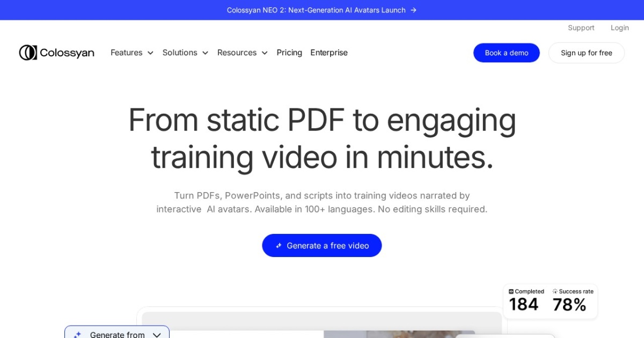The width and height of the screenshot is (644, 338).
Task: Click the Success rate spinner icon
Action: [x=555, y=291]
